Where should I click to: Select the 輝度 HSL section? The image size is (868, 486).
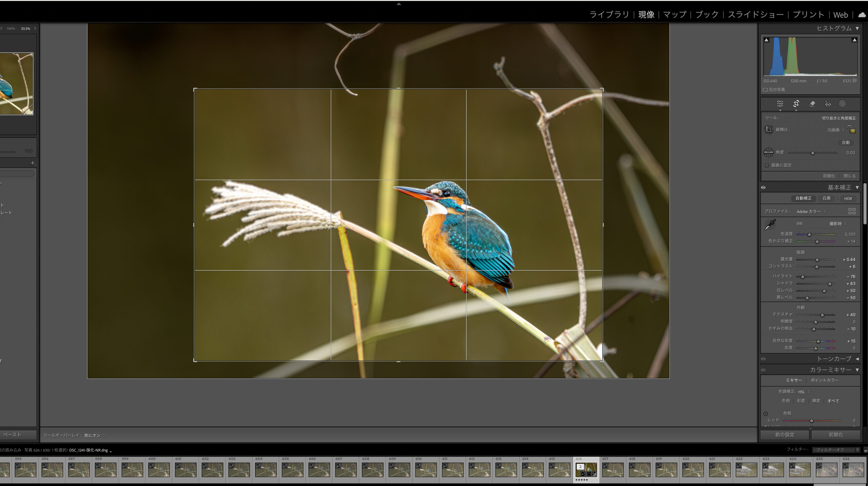coord(816,401)
